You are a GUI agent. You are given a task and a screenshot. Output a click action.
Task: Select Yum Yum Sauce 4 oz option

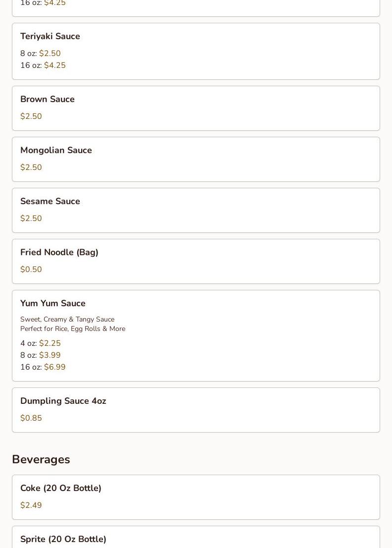41,343
